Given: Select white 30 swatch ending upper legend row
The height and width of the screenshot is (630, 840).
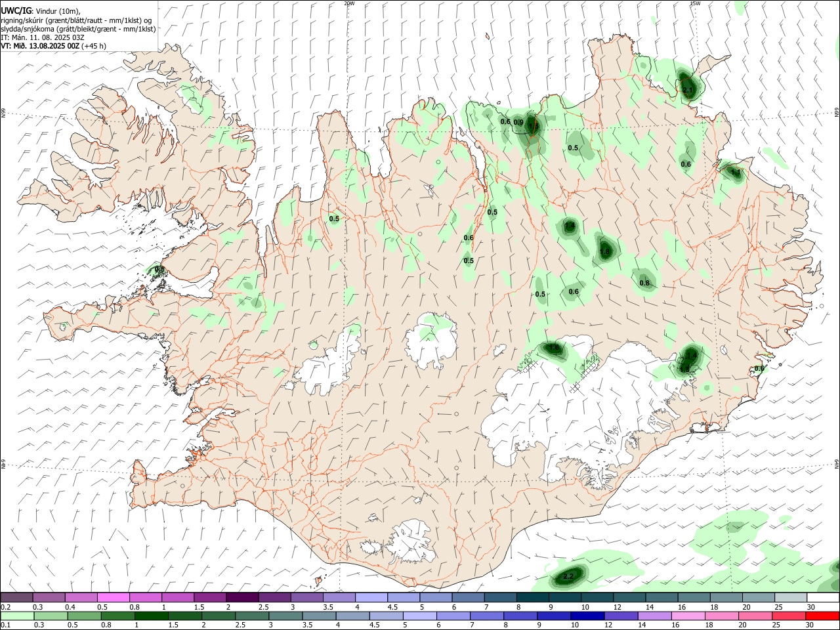Looking at the screenshot, I should [x=823, y=598].
